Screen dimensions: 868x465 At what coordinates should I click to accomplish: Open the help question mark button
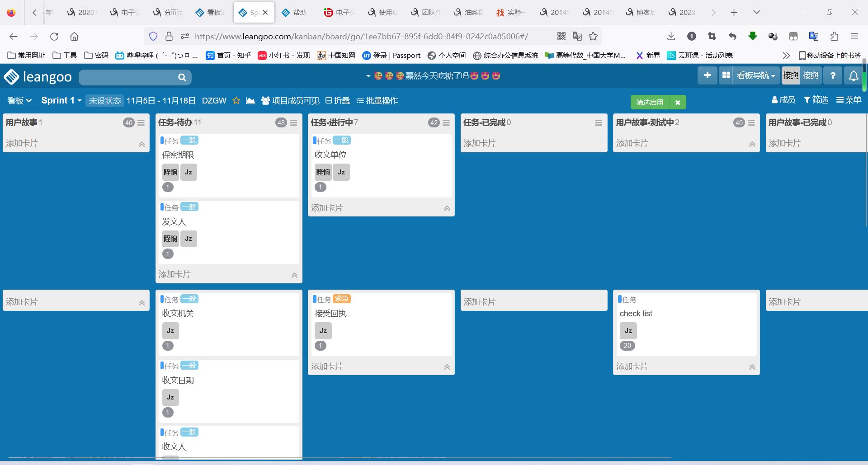pyautogui.click(x=833, y=75)
